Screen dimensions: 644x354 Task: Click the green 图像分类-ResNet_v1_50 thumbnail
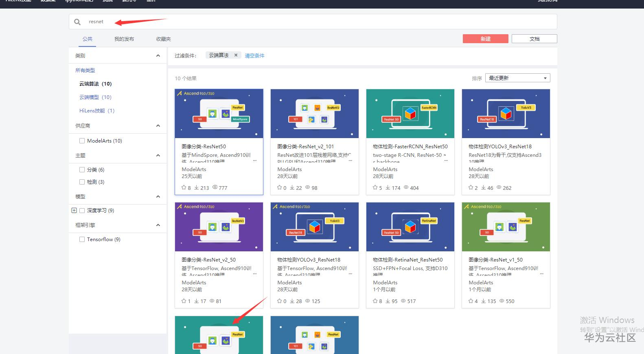(x=506, y=227)
